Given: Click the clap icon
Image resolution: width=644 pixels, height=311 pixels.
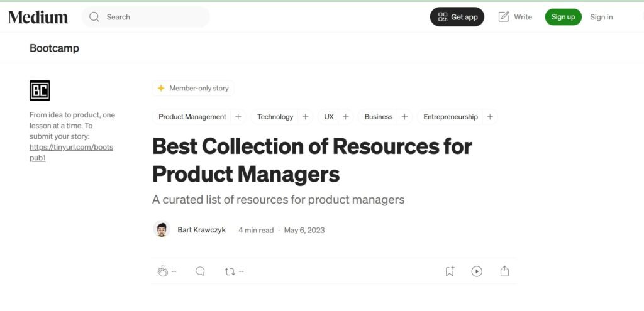Looking at the screenshot, I should pos(163,271).
